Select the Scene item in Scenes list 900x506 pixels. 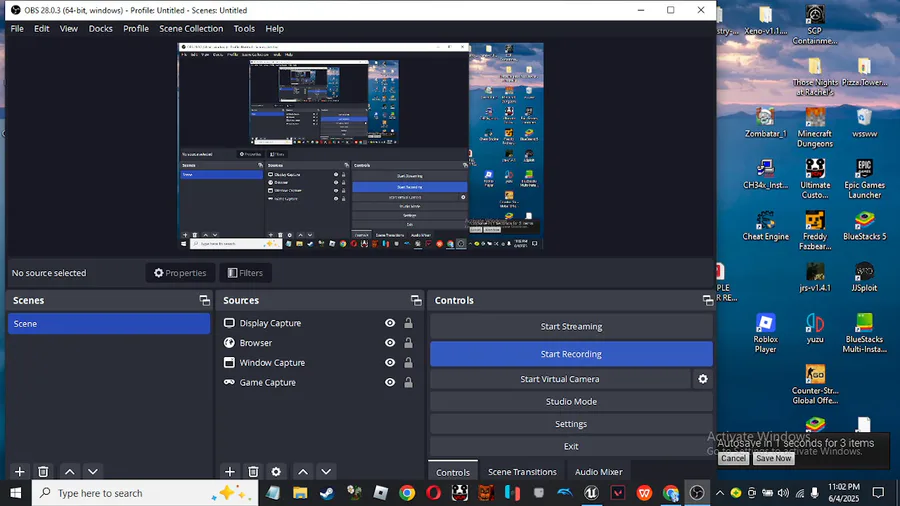[109, 324]
